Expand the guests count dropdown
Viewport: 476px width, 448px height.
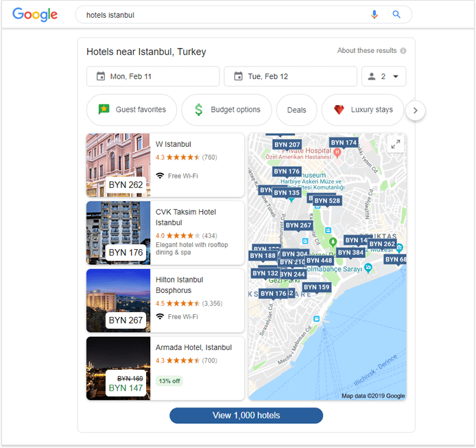pos(383,76)
